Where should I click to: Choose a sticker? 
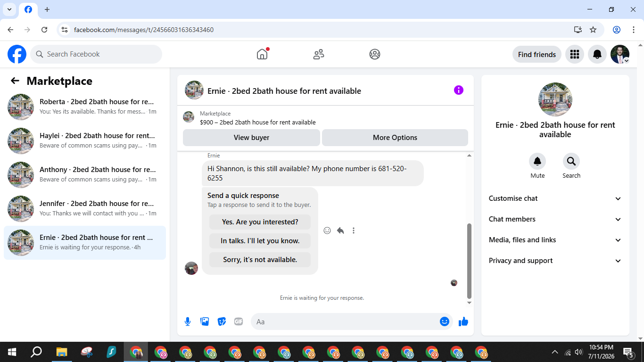click(222, 321)
